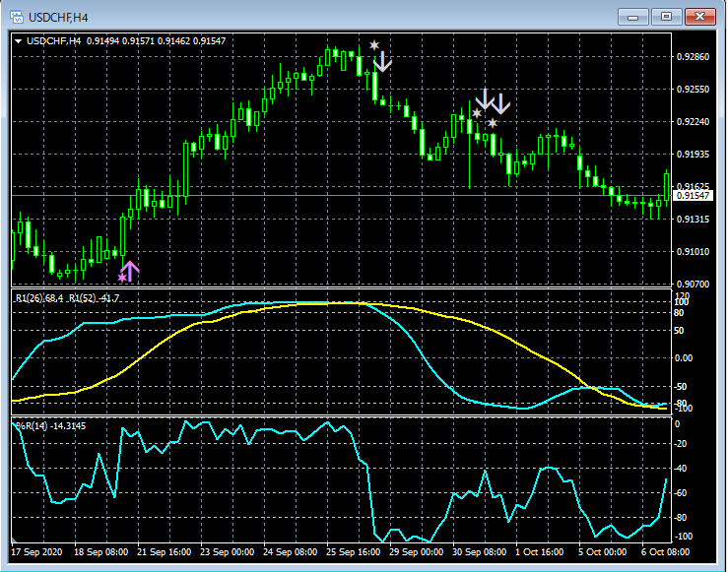This screenshot has width=728, height=572.
Task: Maximize the USDCHF,H4 chart window
Action: tap(666, 17)
